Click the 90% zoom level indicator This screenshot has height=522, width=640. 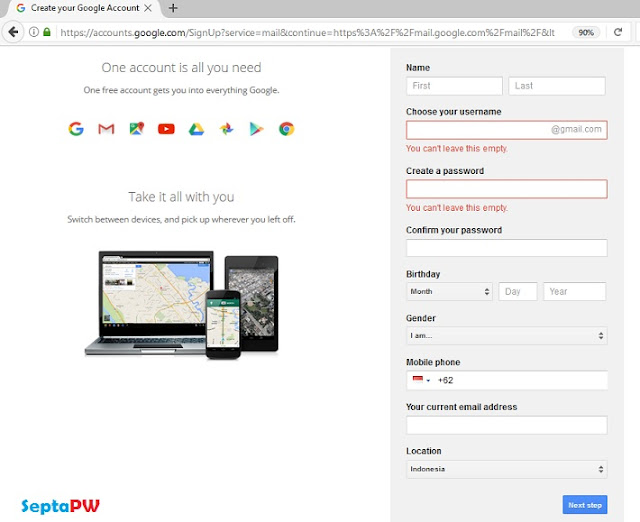pyautogui.click(x=586, y=33)
